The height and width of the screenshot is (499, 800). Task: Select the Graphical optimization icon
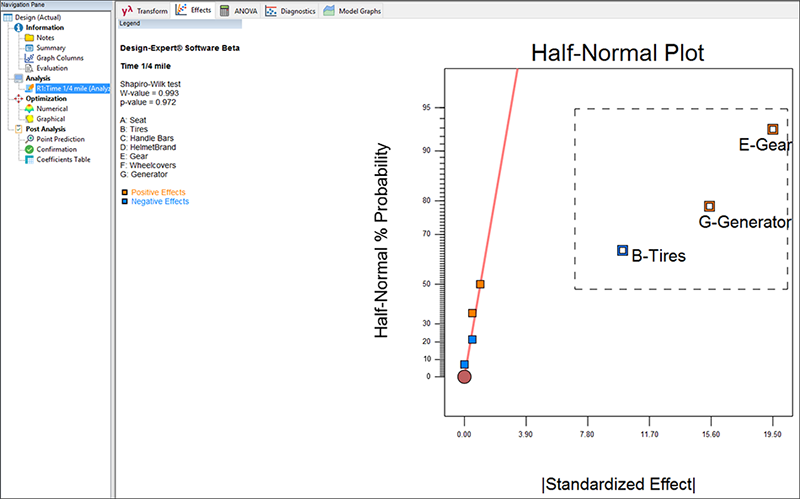tap(29, 118)
